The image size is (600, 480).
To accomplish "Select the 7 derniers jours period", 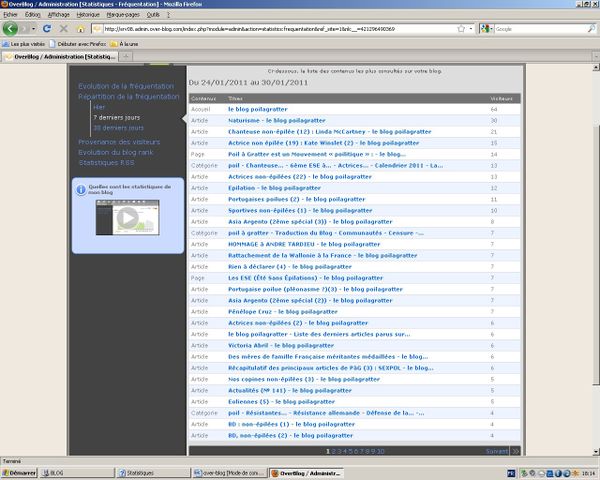I will 117,118.
